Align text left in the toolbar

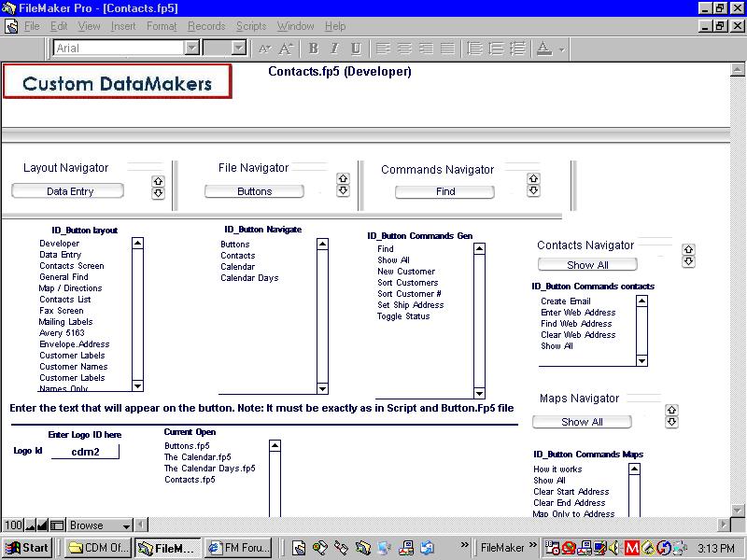tap(383, 49)
